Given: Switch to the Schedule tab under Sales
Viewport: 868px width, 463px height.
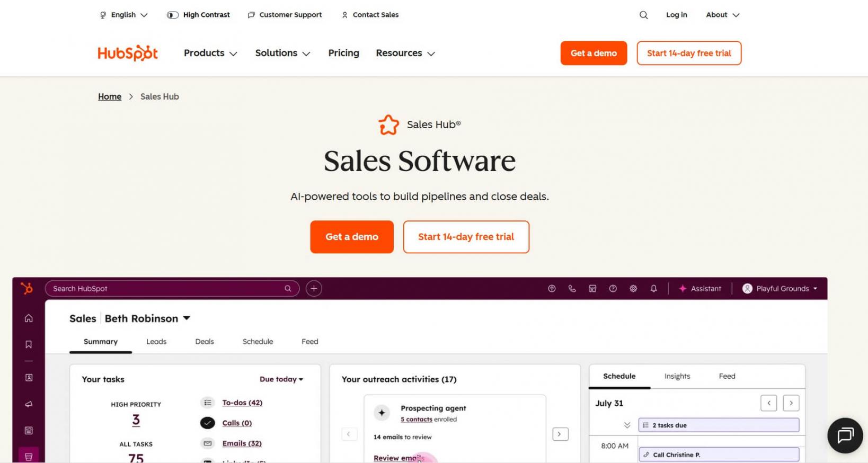Looking at the screenshot, I should (258, 342).
